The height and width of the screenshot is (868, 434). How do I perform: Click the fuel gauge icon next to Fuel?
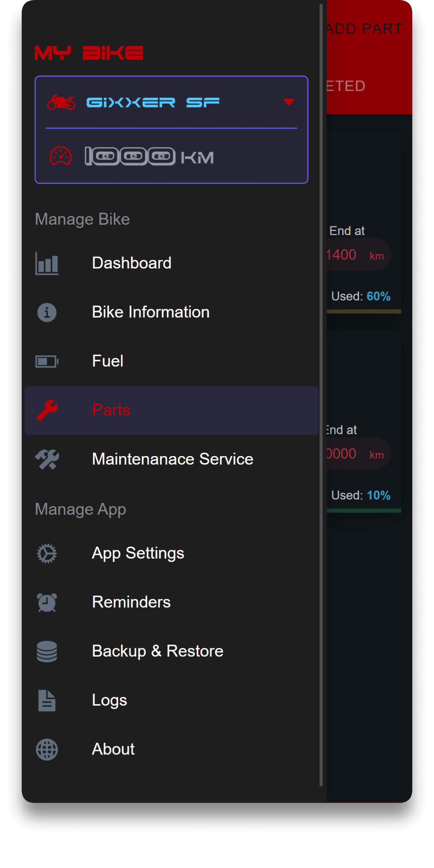(x=47, y=361)
